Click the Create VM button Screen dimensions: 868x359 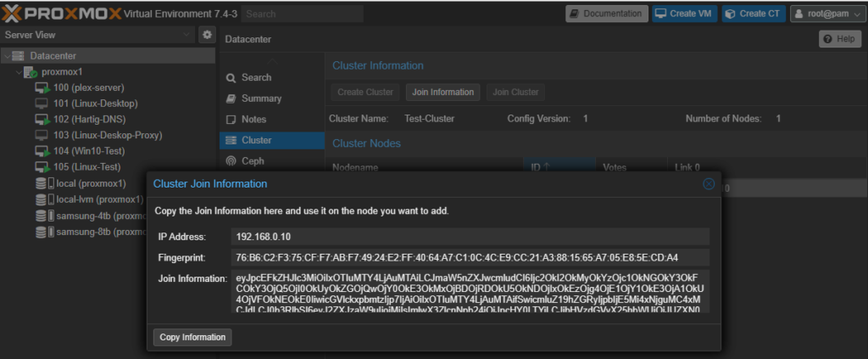pos(685,14)
